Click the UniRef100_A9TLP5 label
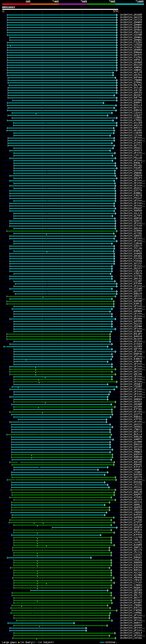 [x=131, y=72]
